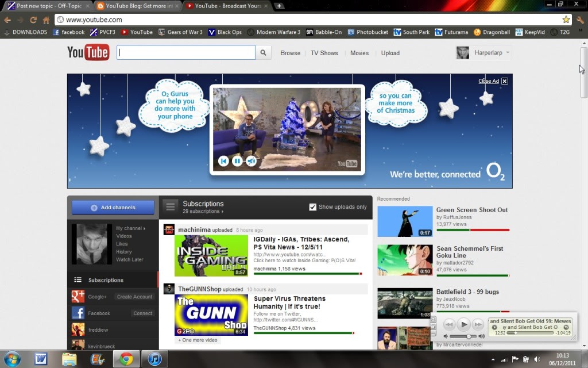Click Connect next to Facebook
The height and width of the screenshot is (368, 588).
coord(143,313)
